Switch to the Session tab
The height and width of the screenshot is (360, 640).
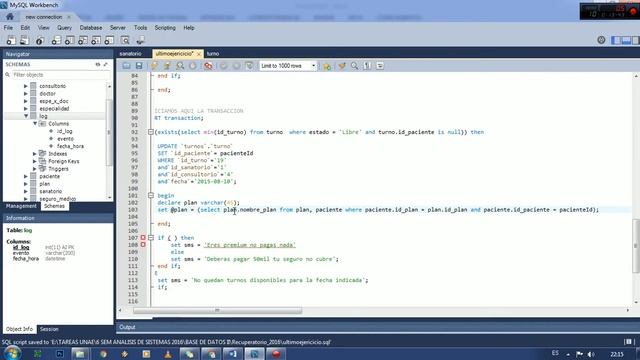click(49, 329)
